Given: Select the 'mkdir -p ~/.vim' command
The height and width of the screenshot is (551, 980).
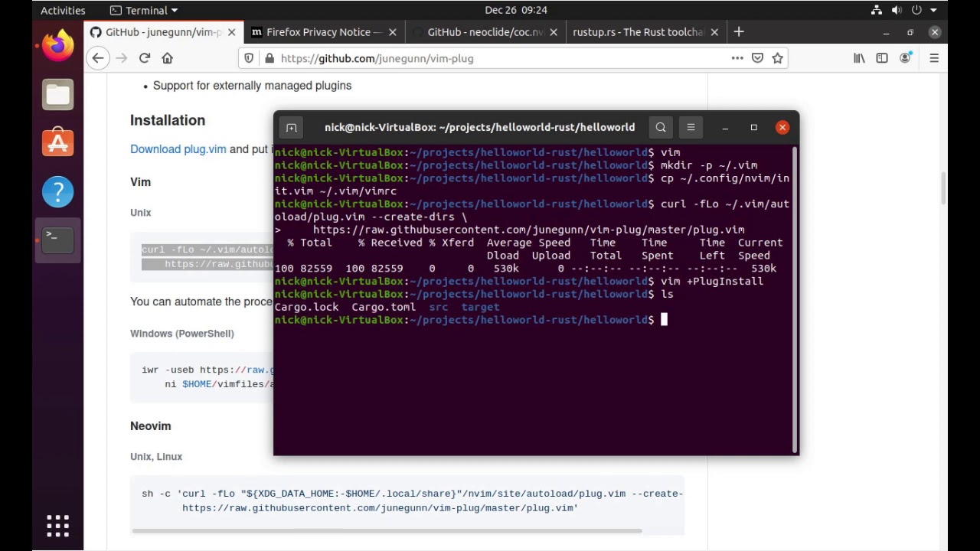Looking at the screenshot, I should (709, 165).
